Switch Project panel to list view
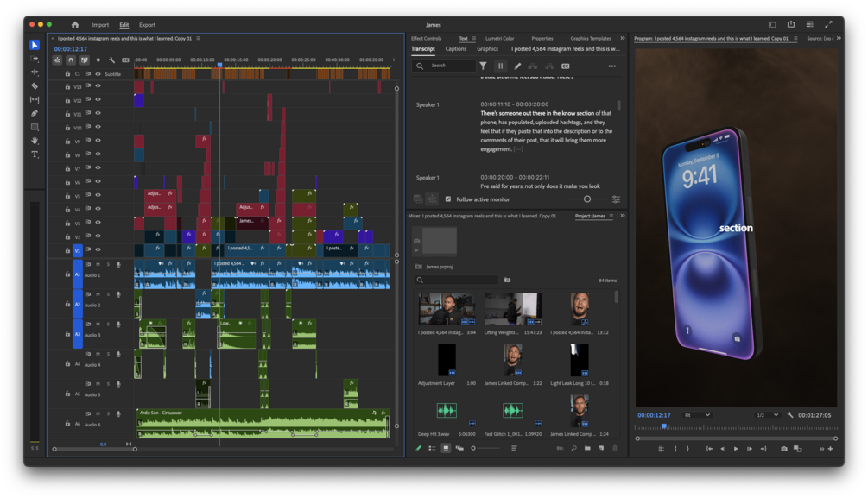Viewport: 868px width, 498px height. (433, 448)
